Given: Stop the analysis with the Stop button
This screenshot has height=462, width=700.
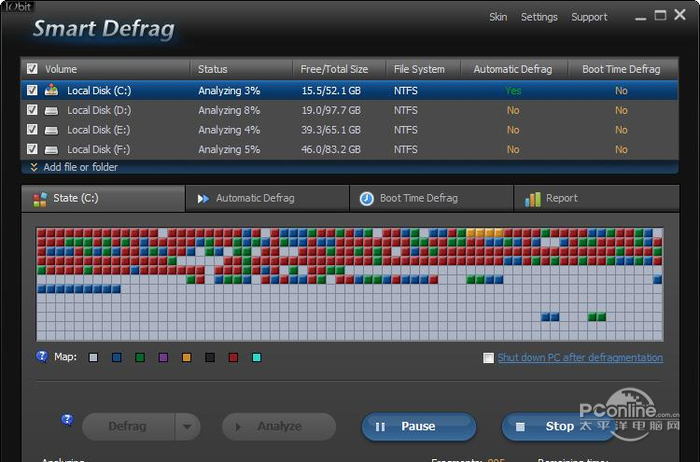Looking at the screenshot, I should pos(558,427).
